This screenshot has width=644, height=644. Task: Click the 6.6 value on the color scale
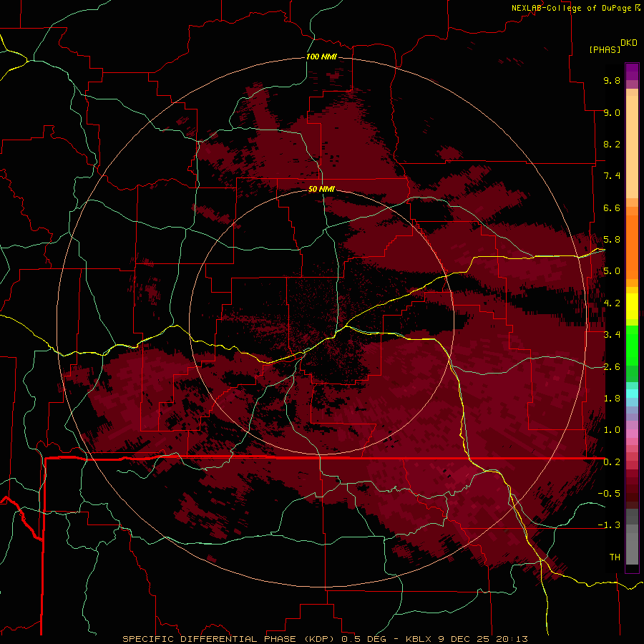coord(612,208)
